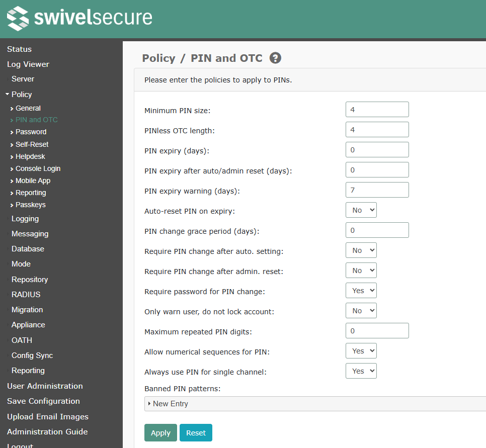Open the Self-Reset policy page
This screenshot has width=486, height=448.
click(x=32, y=144)
